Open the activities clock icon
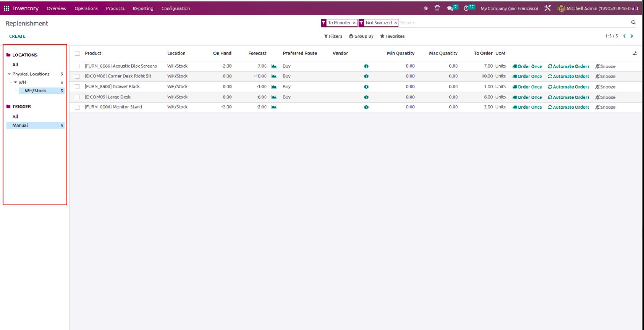 [x=466, y=8]
